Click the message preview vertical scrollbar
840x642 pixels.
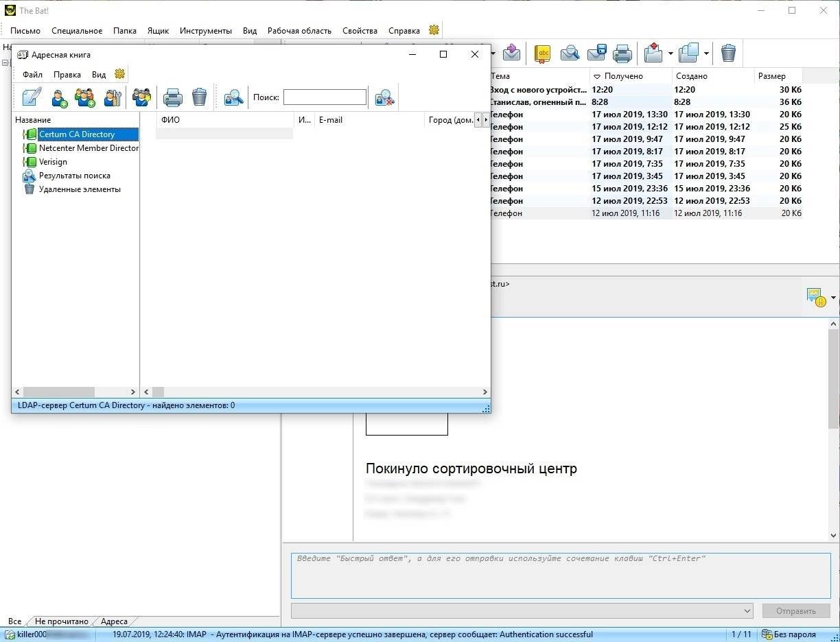(834, 431)
